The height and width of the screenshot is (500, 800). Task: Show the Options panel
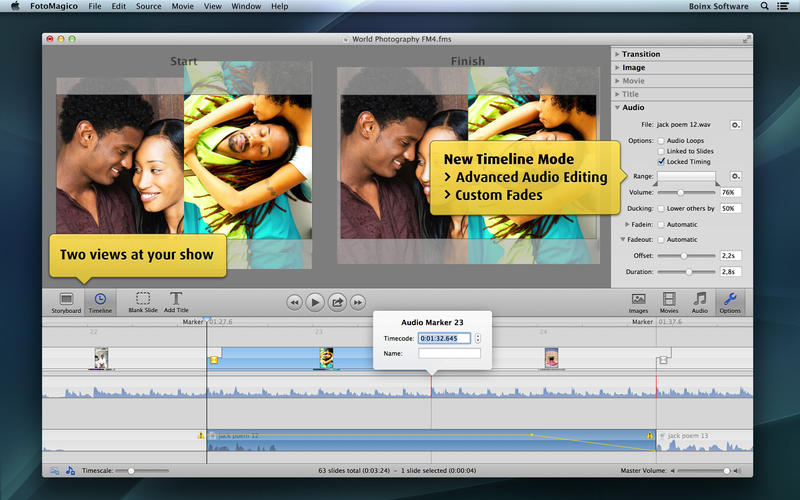coord(730,299)
